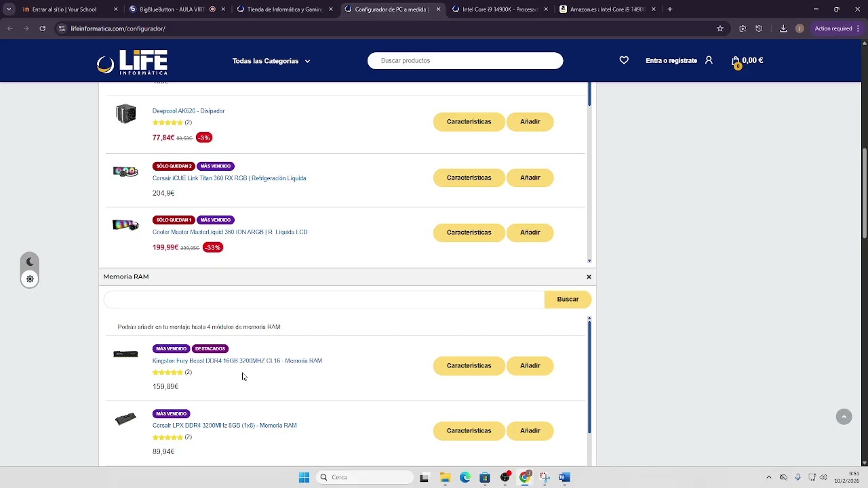Image resolution: width=868 pixels, height=488 pixels.
Task: Add Cooler Master MasterLiquid 360
Action: (x=530, y=232)
